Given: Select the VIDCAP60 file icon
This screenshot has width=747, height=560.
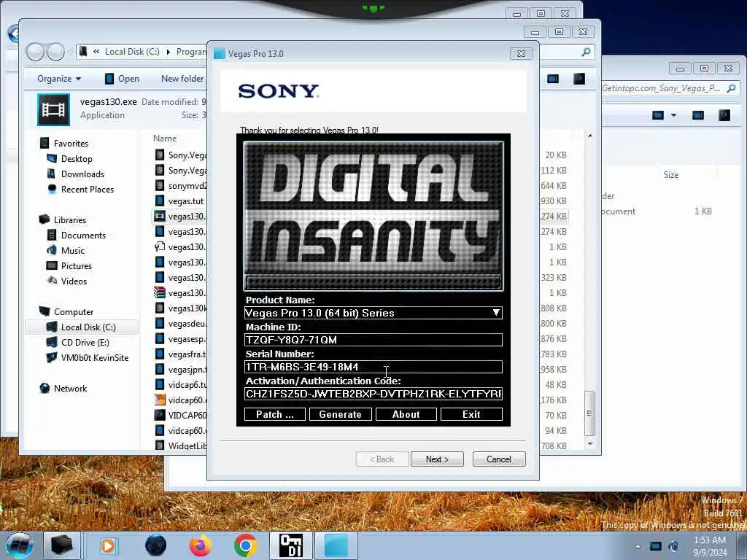Looking at the screenshot, I should point(160,415).
